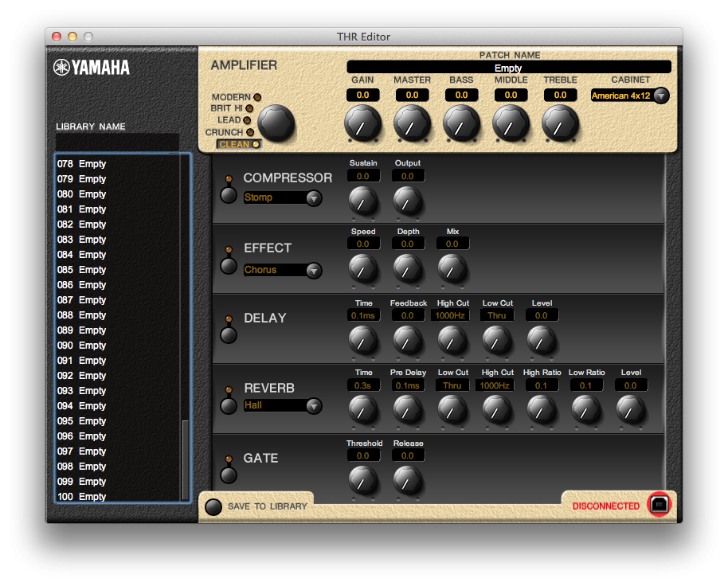Click the Effect Depth knob

pyautogui.click(x=407, y=269)
